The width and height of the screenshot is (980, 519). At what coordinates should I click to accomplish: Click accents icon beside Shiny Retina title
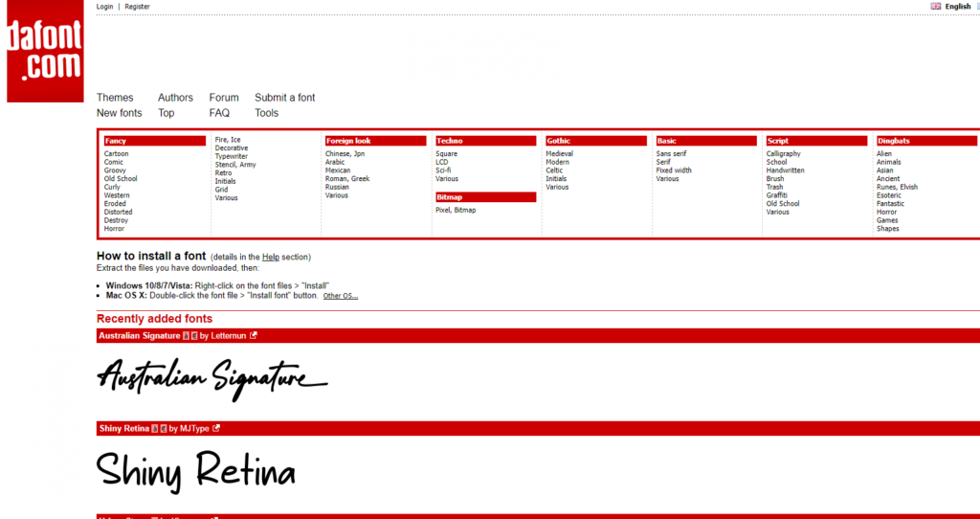155,429
